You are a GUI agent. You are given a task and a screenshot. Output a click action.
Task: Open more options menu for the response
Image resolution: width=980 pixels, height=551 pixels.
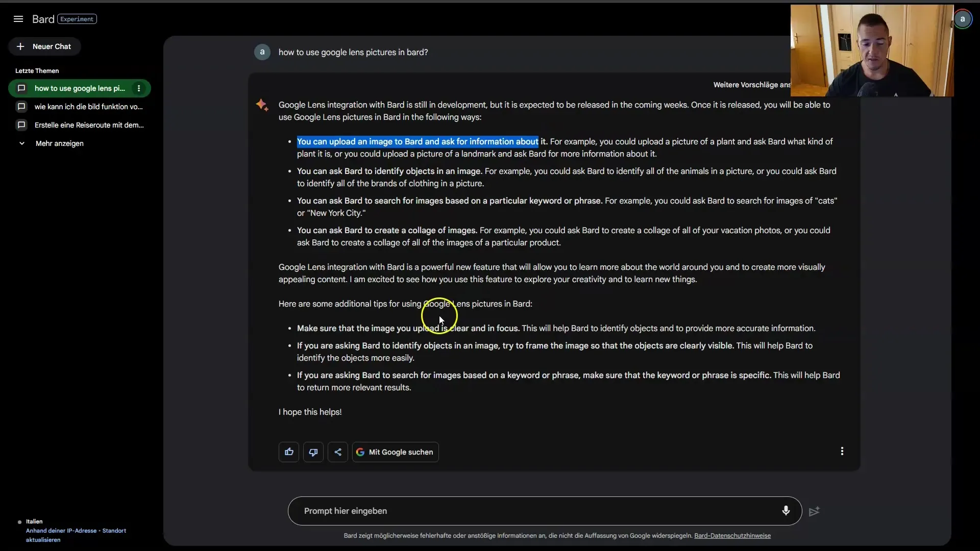pos(842,451)
